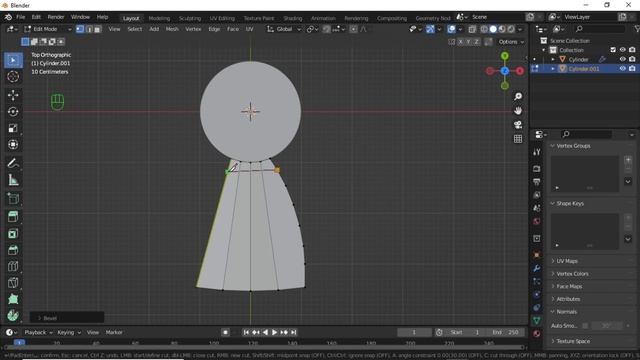The width and height of the screenshot is (640, 360).
Task: Open the Vertex menu
Action: [x=193, y=29]
